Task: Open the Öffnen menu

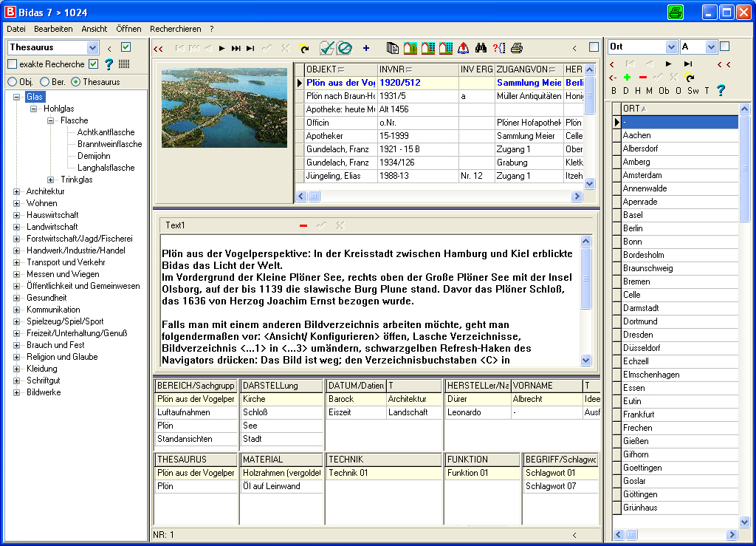Action: (128, 29)
